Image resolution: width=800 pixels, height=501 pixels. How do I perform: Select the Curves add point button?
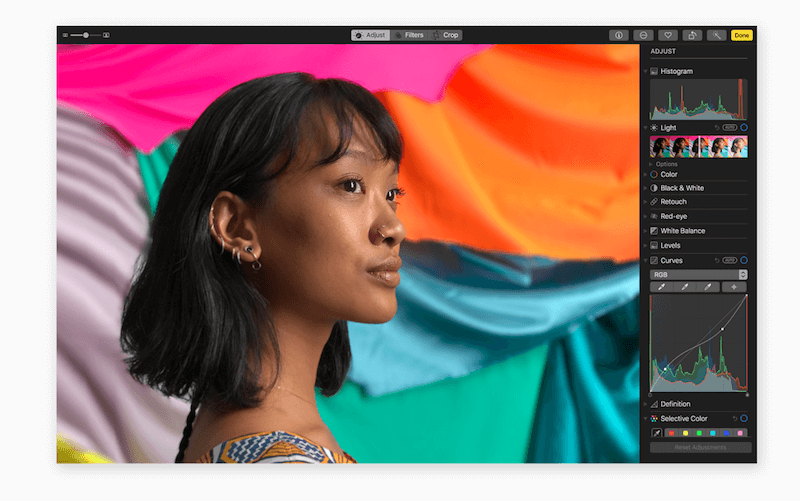(x=735, y=287)
